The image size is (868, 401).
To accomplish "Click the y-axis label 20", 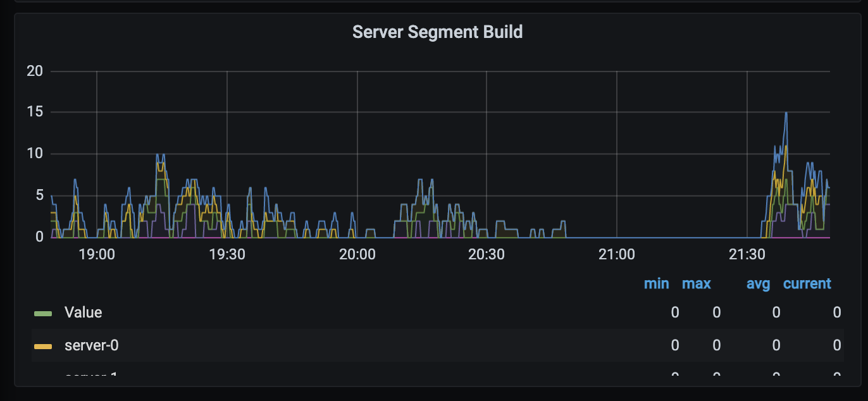I will click(35, 71).
